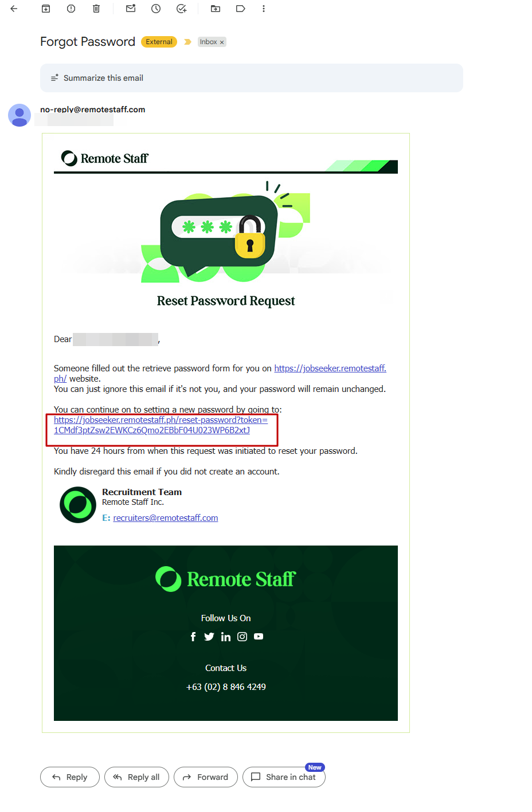Mark email as unread
This screenshot has height=812, width=532.
pyautogui.click(x=131, y=9)
